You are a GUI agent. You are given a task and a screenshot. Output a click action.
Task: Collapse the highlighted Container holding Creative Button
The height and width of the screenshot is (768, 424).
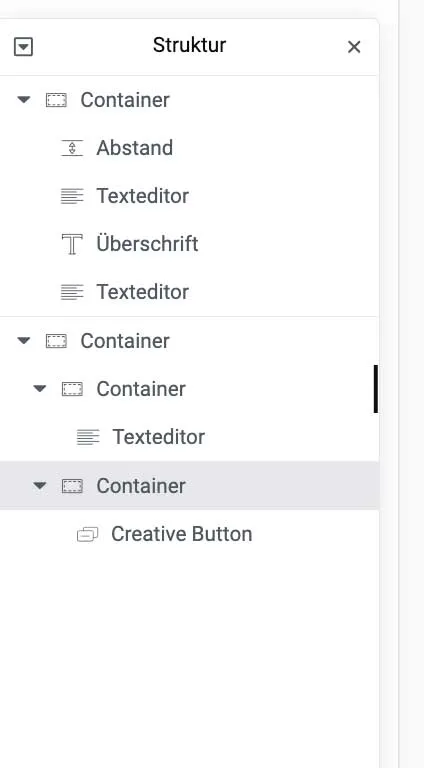(x=39, y=486)
